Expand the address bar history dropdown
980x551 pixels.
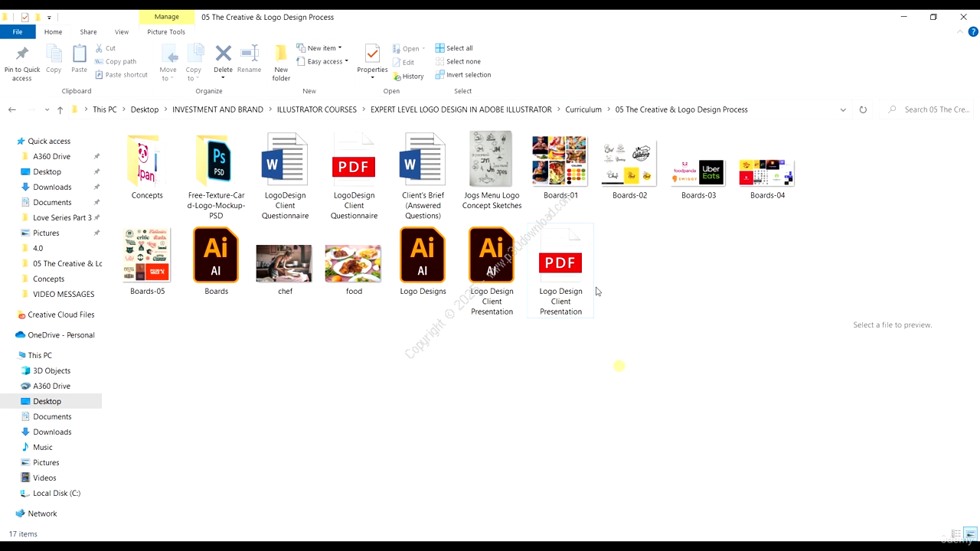click(843, 109)
